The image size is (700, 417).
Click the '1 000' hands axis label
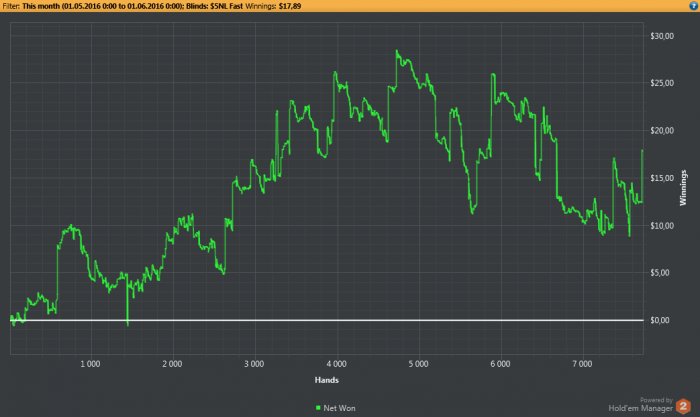(90, 364)
